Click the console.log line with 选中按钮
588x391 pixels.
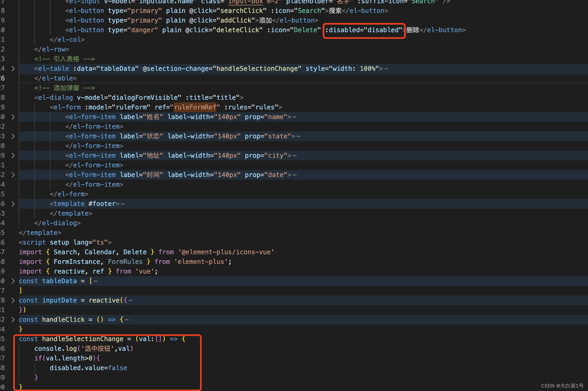[84, 349]
